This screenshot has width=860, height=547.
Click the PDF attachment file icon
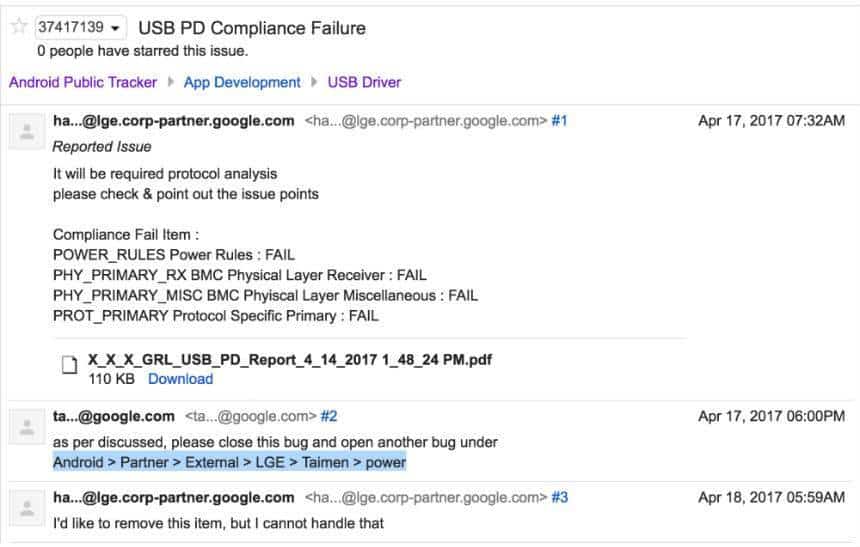[x=70, y=365]
